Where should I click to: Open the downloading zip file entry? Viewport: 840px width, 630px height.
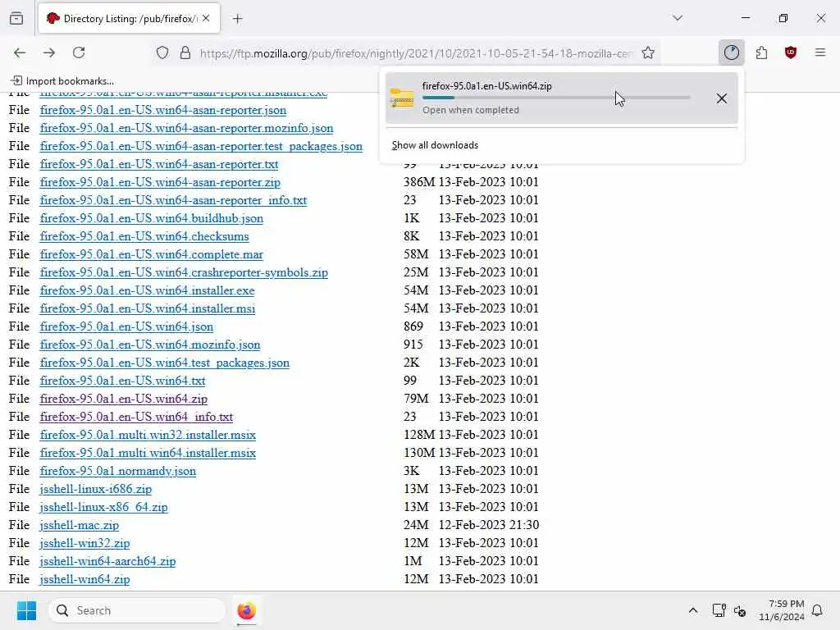(x=561, y=98)
